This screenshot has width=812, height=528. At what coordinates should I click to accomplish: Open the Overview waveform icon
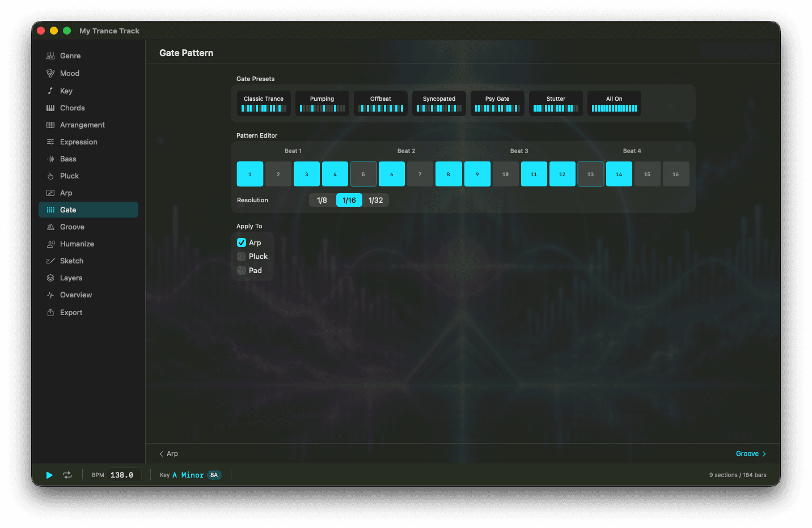50,295
